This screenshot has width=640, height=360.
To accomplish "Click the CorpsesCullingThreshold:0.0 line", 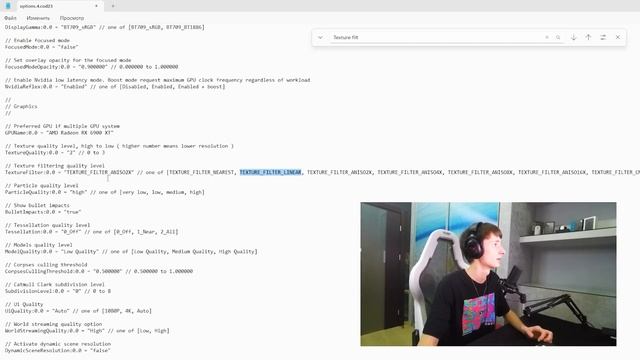I will [x=99, y=271].
